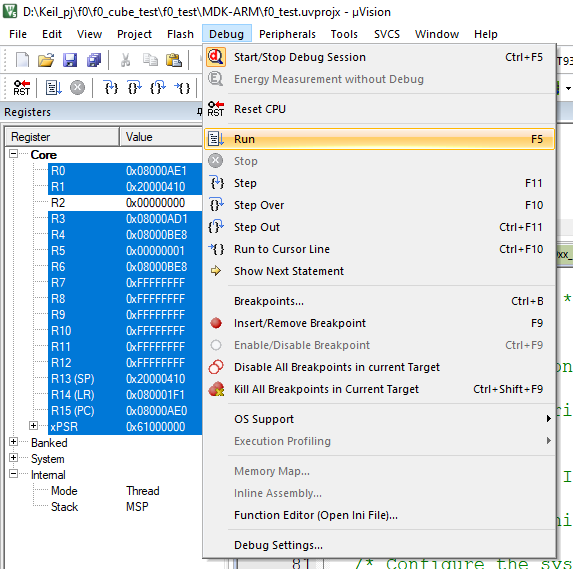Click the Cut scissors icon
The height and width of the screenshot is (569, 573).
(x=125, y=60)
